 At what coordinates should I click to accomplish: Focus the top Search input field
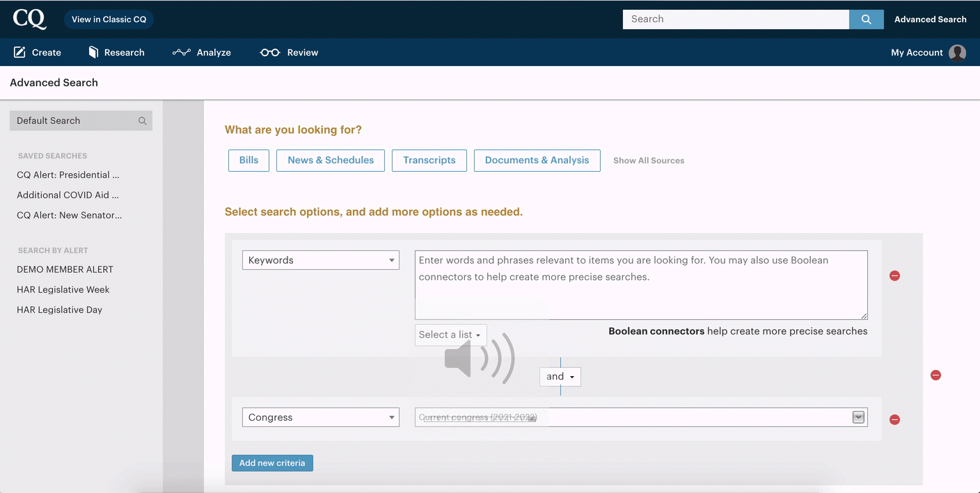point(736,19)
